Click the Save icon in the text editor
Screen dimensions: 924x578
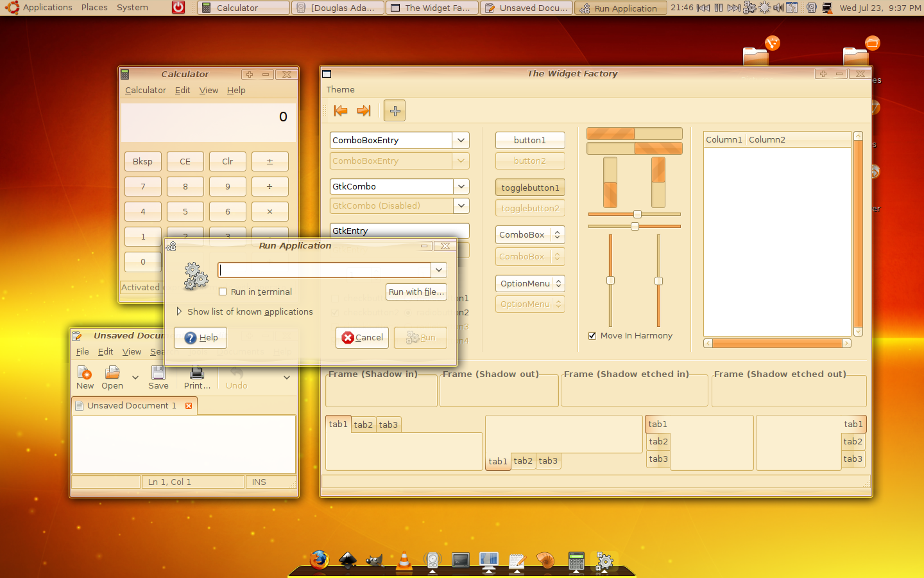click(x=158, y=377)
